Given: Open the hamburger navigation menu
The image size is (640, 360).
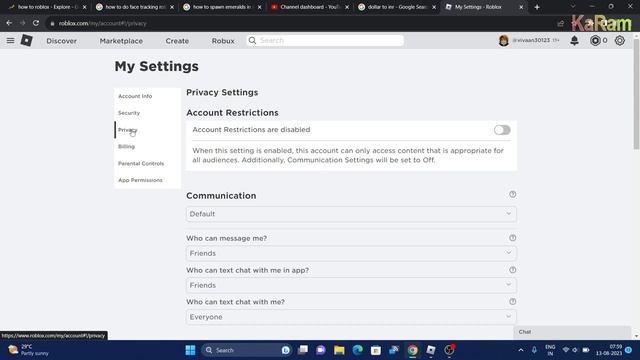Looking at the screenshot, I should (x=10, y=40).
